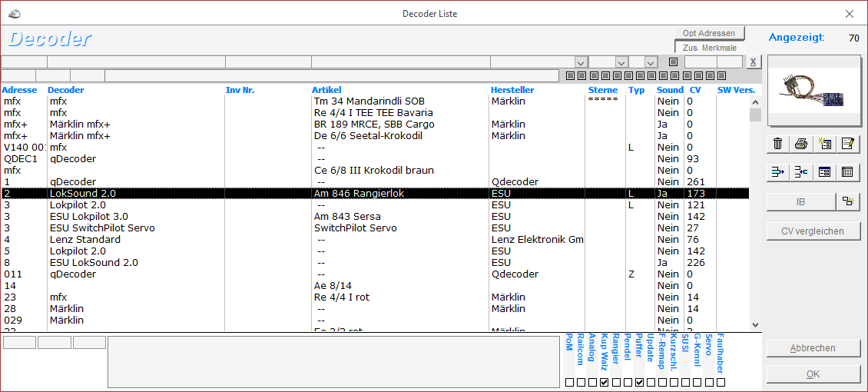Uncheck the Kup Walz checkbox
Image resolution: width=868 pixels, height=392 pixels.
tap(605, 382)
